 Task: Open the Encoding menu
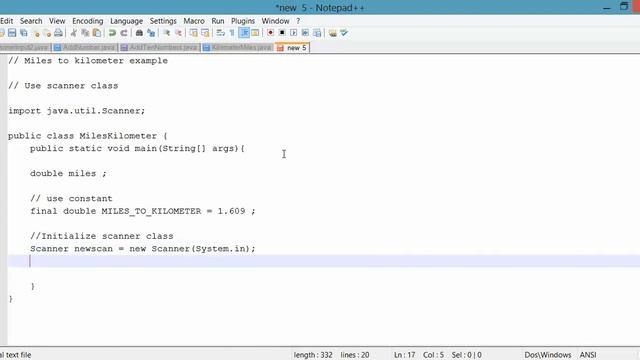pyautogui.click(x=88, y=21)
